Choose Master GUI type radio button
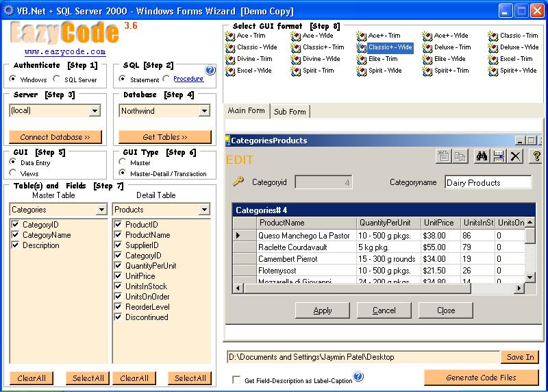 click(x=123, y=162)
